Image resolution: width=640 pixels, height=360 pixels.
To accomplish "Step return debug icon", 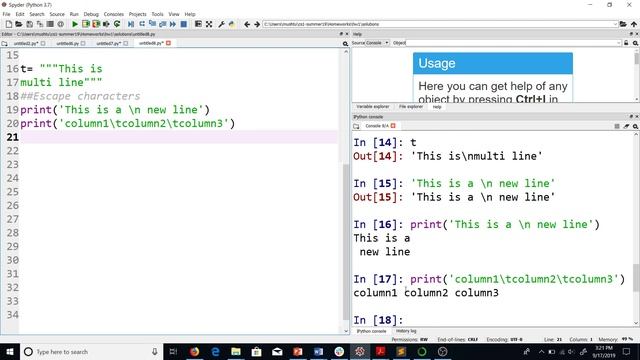I will [162, 24].
